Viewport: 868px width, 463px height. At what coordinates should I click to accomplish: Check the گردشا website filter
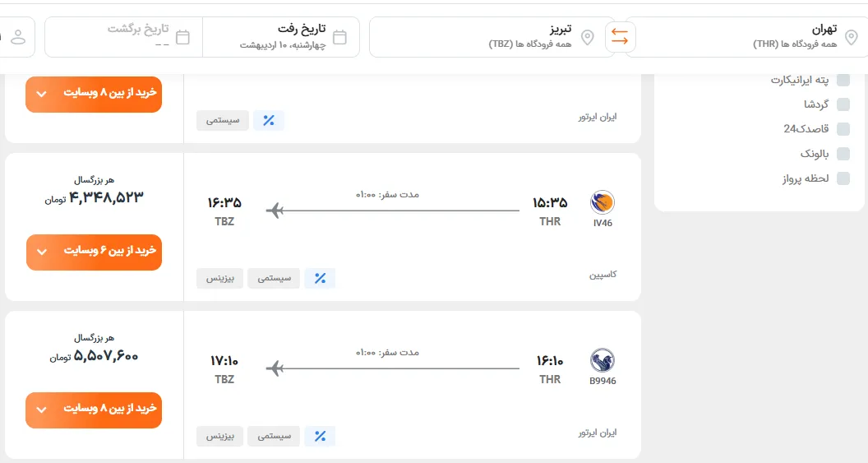click(843, 104)
